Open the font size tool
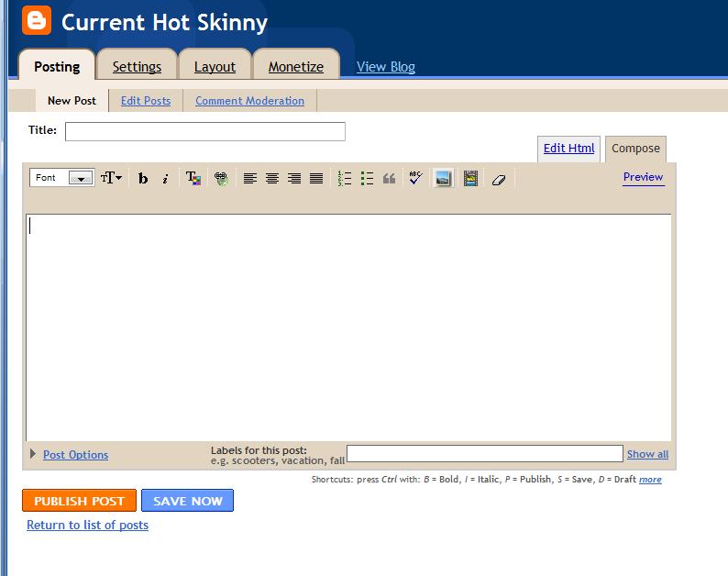This screenshot has width=728, height=576. coord(112,178)
